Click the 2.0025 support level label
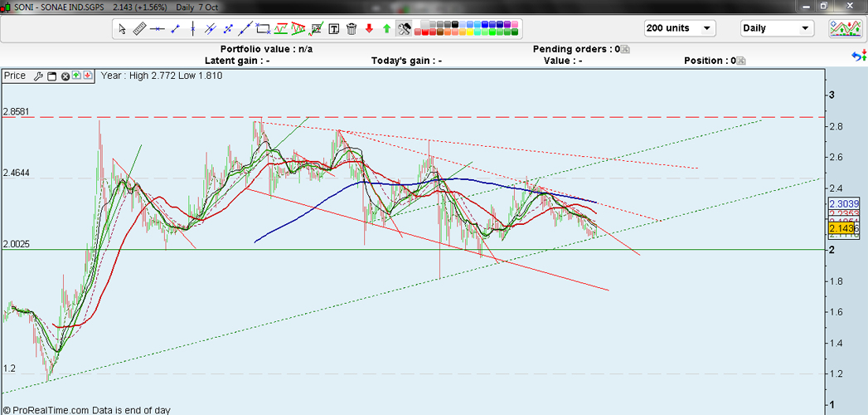This screenshot has width=868, height=415. (16, 244)
